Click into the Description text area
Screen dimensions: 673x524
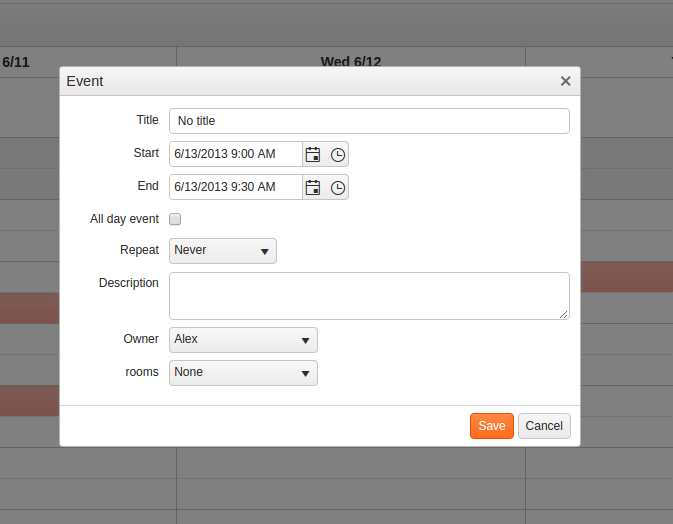(x=368, y=296)
